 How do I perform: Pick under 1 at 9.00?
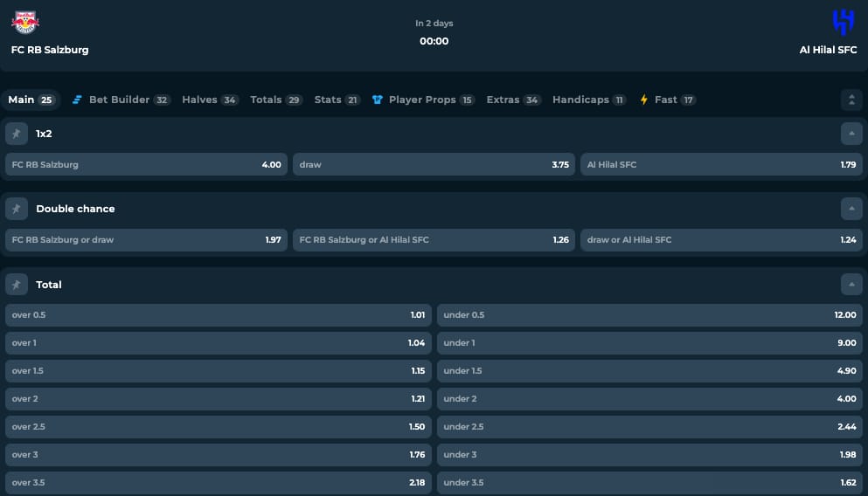click(x=649, y=343)
